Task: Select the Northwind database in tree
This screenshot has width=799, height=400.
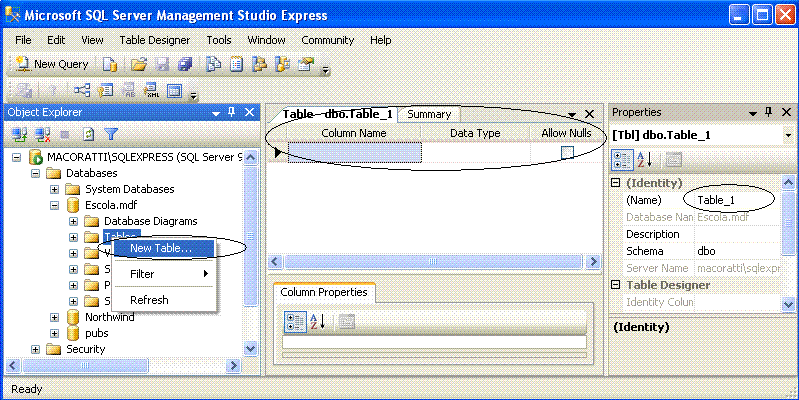Action: [110, 317]
